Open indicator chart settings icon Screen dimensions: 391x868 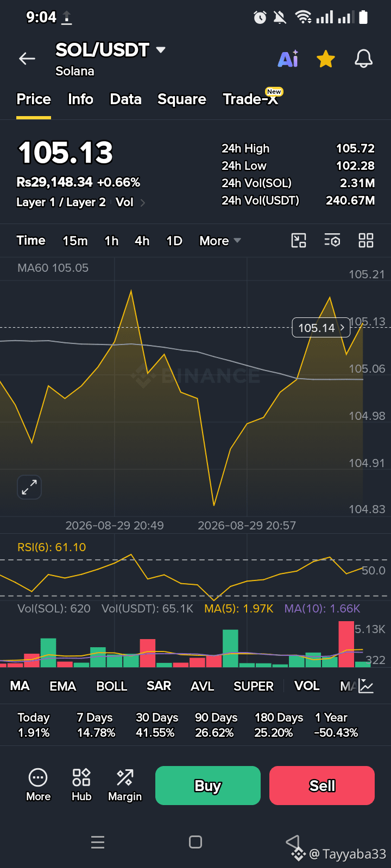366,686
